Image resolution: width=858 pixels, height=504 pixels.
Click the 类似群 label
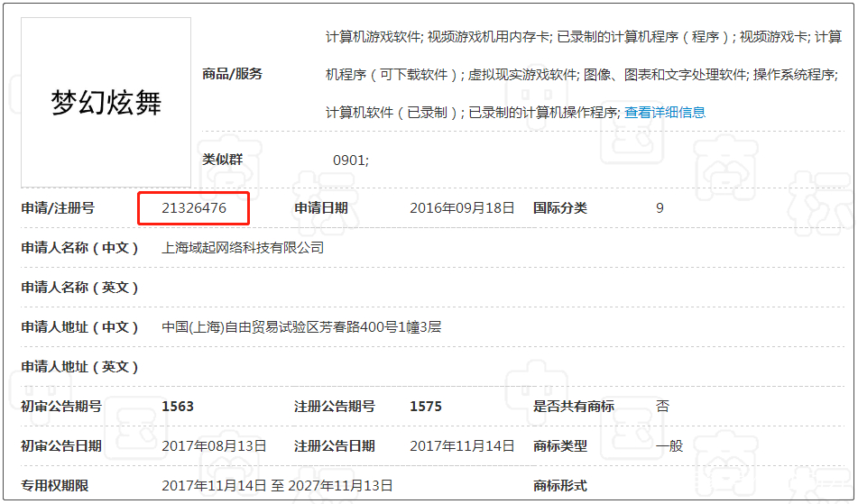pyautogui.click(x=222, y=160)
